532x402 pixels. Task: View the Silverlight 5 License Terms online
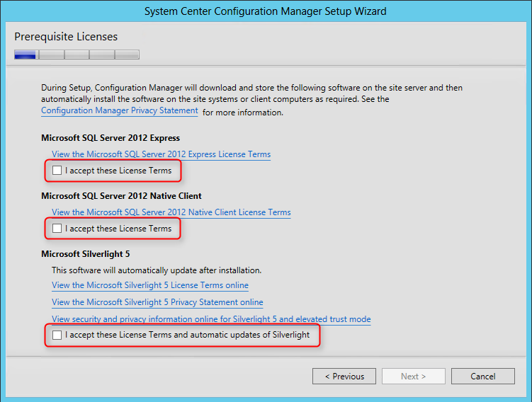(150, 285)
